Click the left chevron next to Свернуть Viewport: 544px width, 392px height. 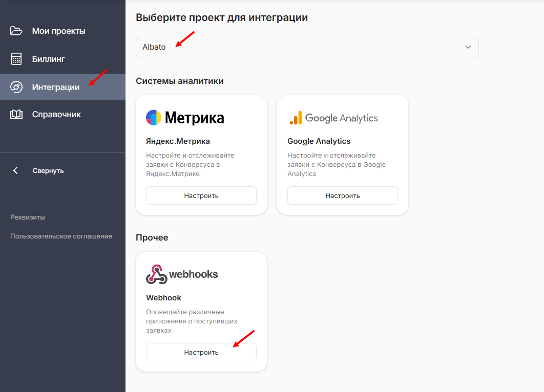point(16,170)
